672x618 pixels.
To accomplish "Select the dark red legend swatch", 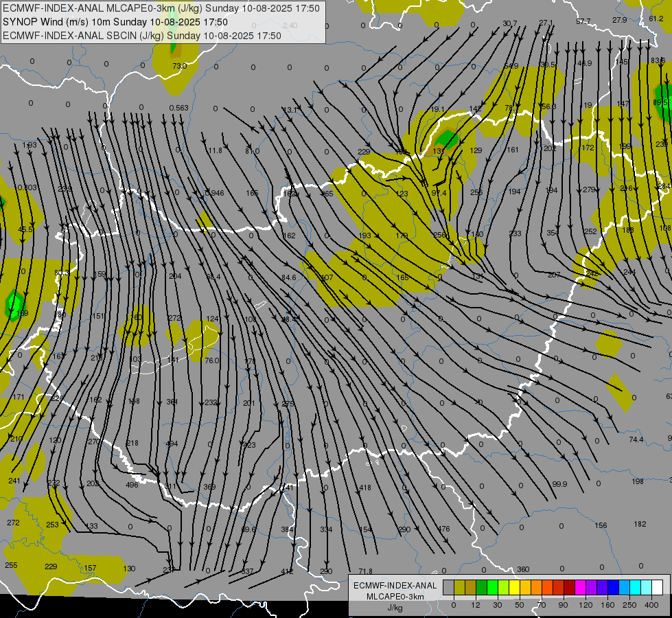I will [569, 588].
